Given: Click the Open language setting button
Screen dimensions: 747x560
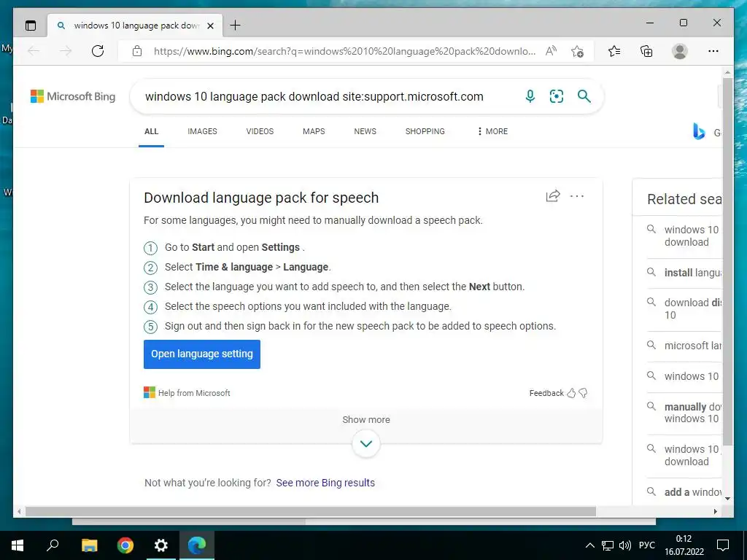Looking at the screenshot, I should click(x=202, y=354).
